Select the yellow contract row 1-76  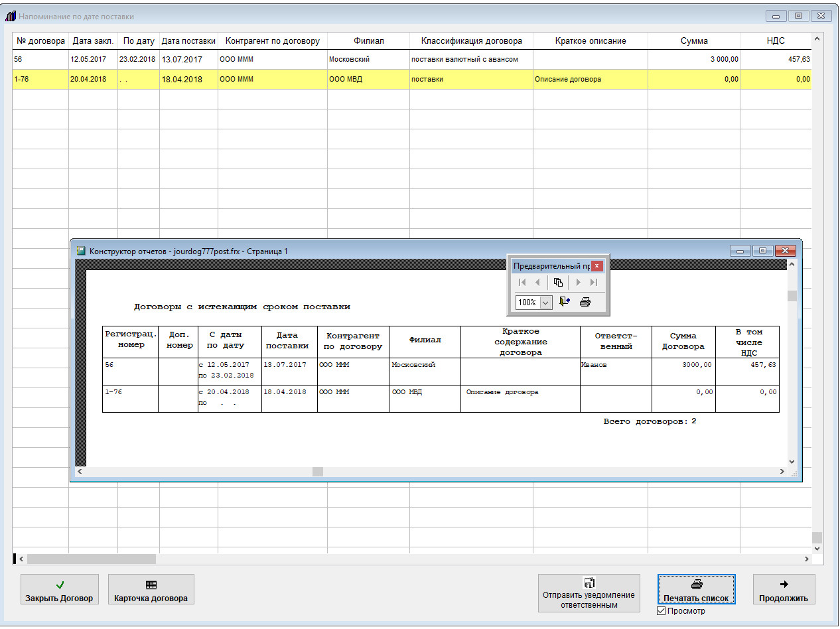tap(265, 80)
